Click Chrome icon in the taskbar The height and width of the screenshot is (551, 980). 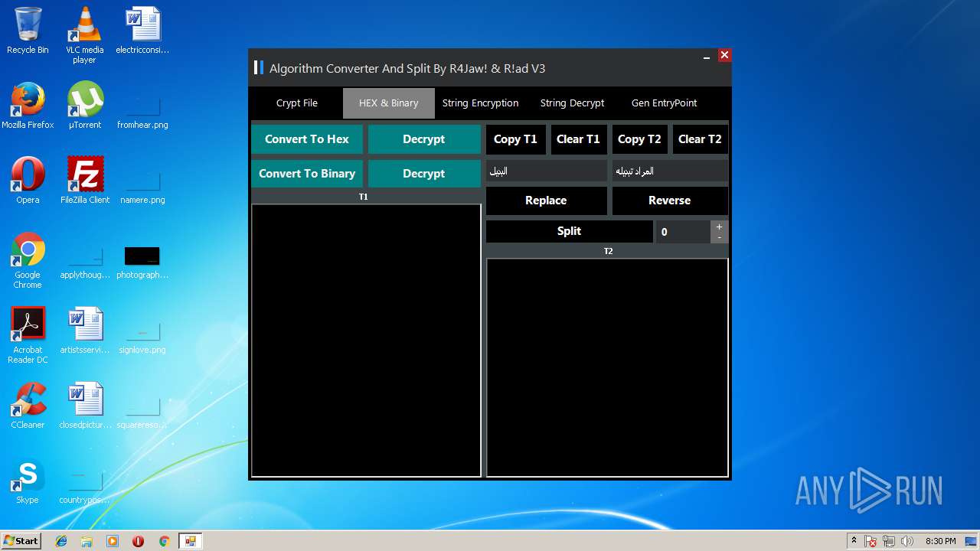164,541
